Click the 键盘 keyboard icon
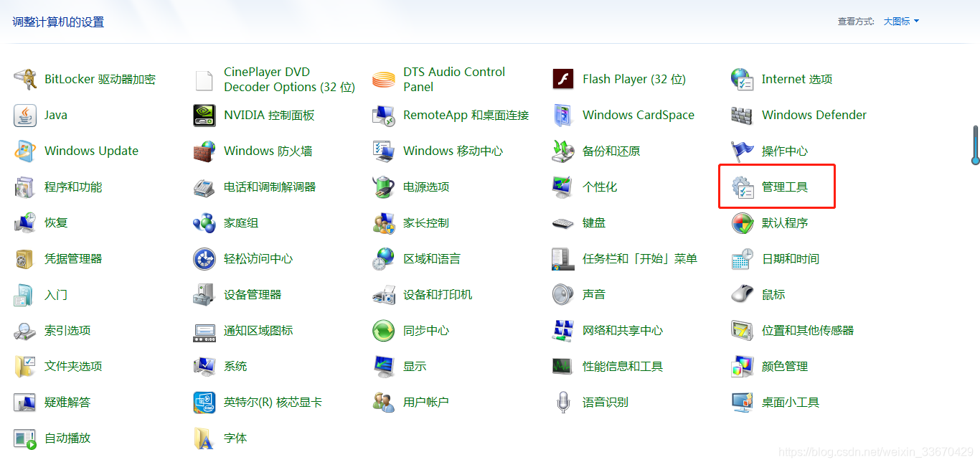The image size is (980, 465). point(563,222)
